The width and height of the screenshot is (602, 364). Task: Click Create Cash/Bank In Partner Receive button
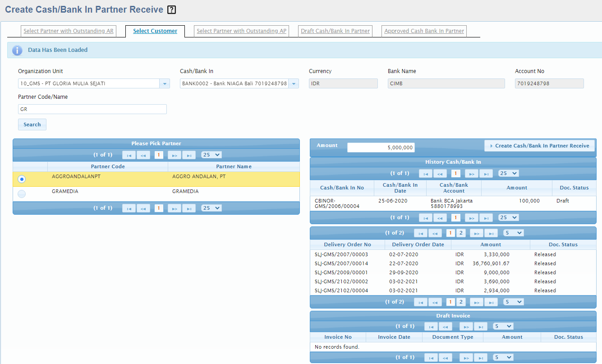point(539,146)
